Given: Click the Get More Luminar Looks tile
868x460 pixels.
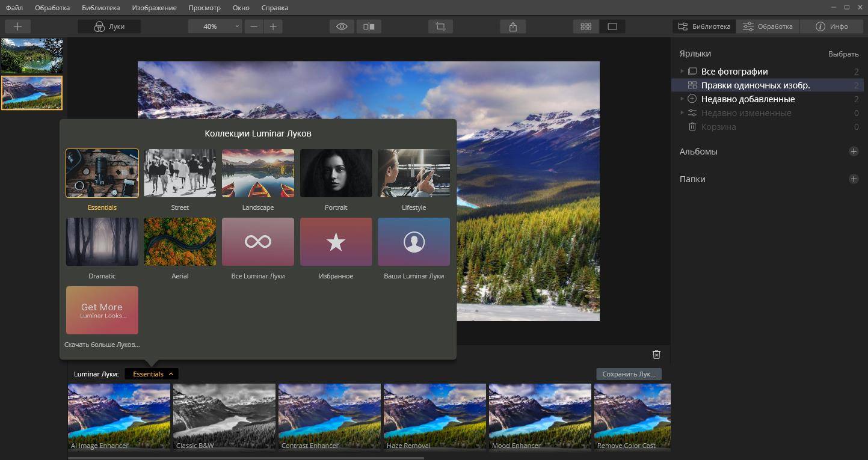Looking at the screenshot, I should [102, 310].
